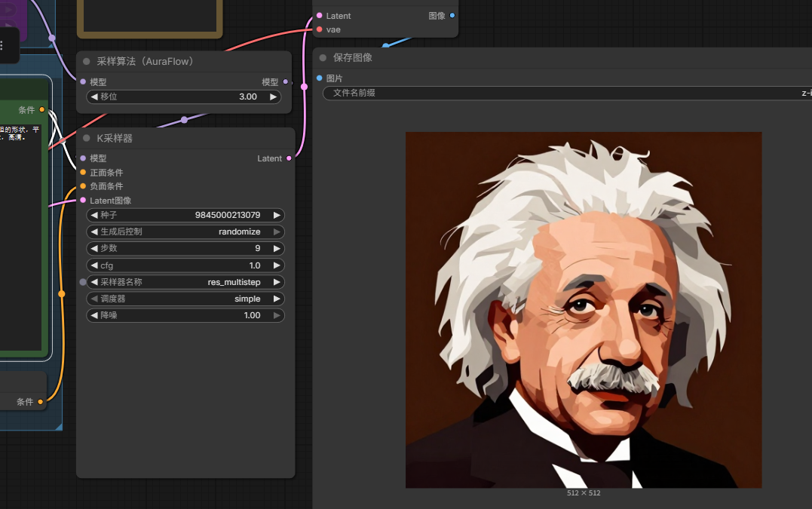Image resolution: width=812 pixels, height=509 pixels.
Task: Increase 步数 with its right arrow
Action: pos(277,248)
